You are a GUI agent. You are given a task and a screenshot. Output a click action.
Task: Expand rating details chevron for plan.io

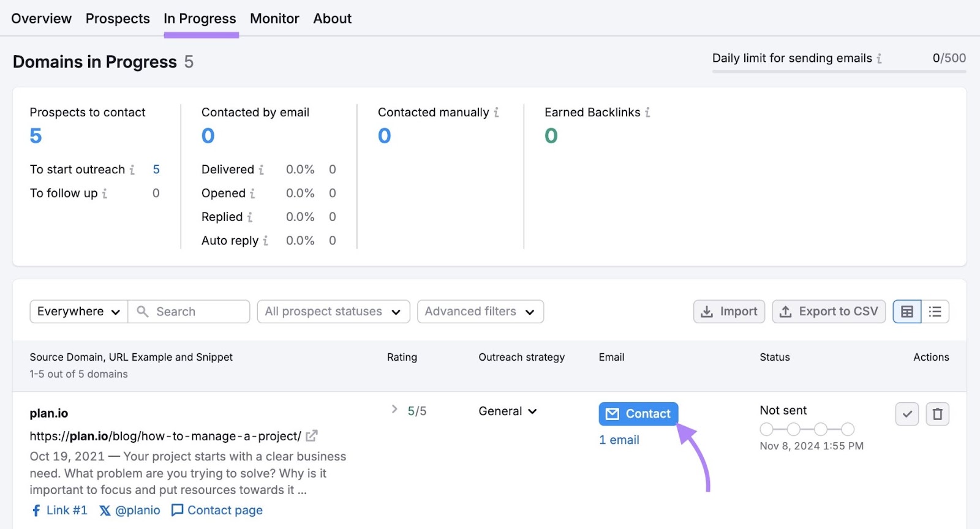pyautogui.click(x=394, y=410)
